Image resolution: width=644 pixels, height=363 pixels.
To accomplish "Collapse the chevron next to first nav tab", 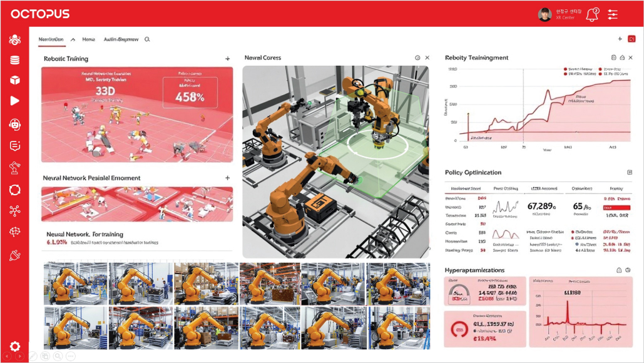I will (73, 39).
